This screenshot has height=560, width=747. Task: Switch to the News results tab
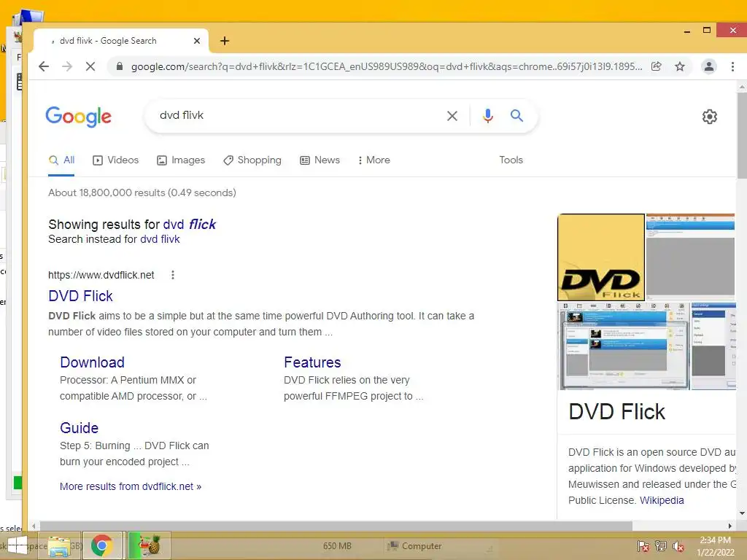pyautogui.click(x=320, y=160)
